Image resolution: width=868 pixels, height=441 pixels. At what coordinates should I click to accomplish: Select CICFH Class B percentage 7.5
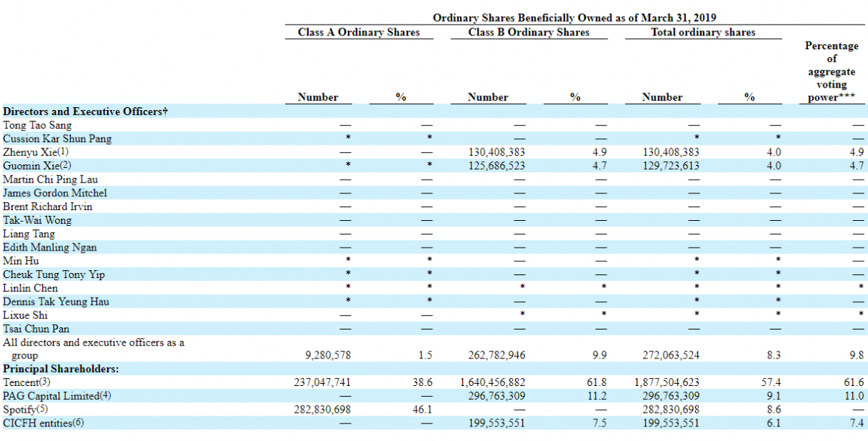599,423
